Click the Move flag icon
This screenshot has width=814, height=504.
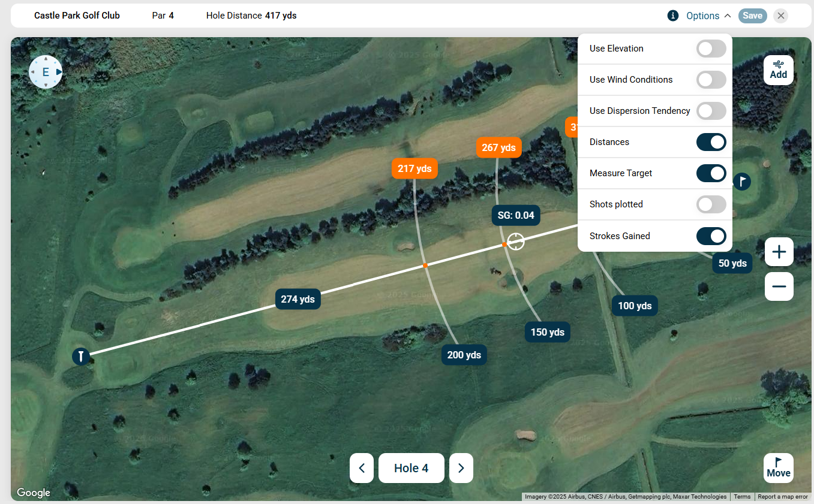[x=778, y=467]
